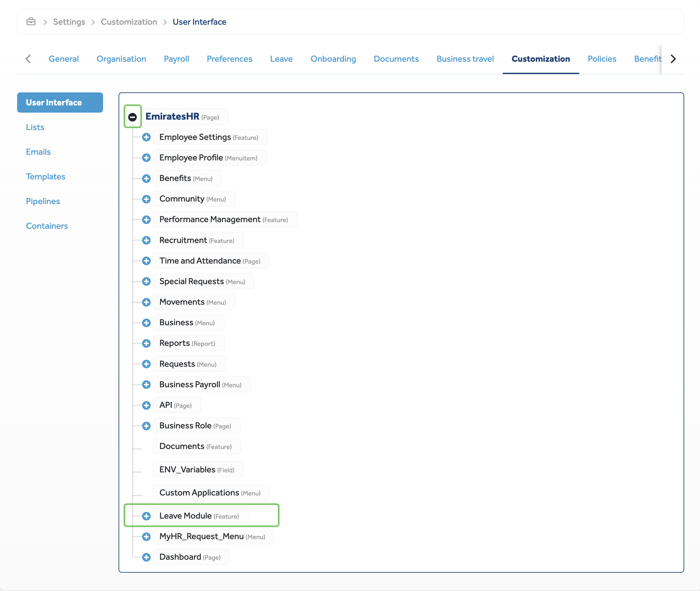Open the Pipelines section
Image resolution: width=700 pixels, height=591 pixels.
click(43, 201)
